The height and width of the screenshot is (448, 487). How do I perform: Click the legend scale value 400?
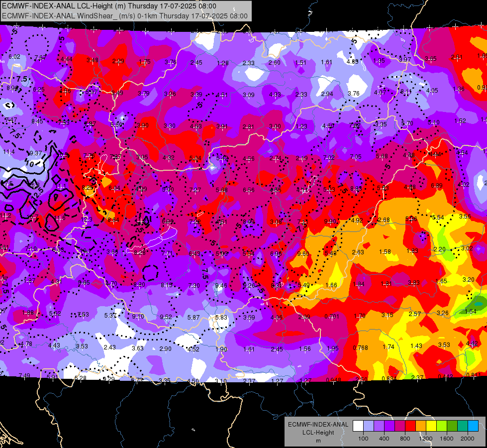(384, 439)
